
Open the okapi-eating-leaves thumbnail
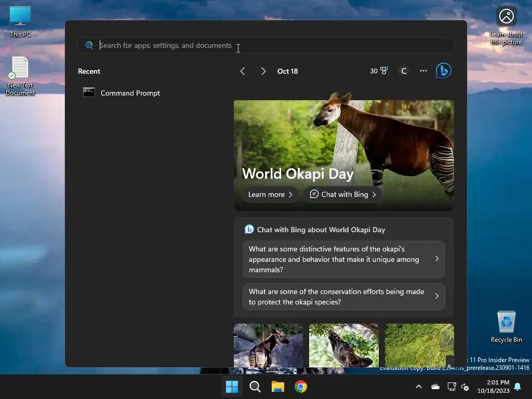click(344, 345)
